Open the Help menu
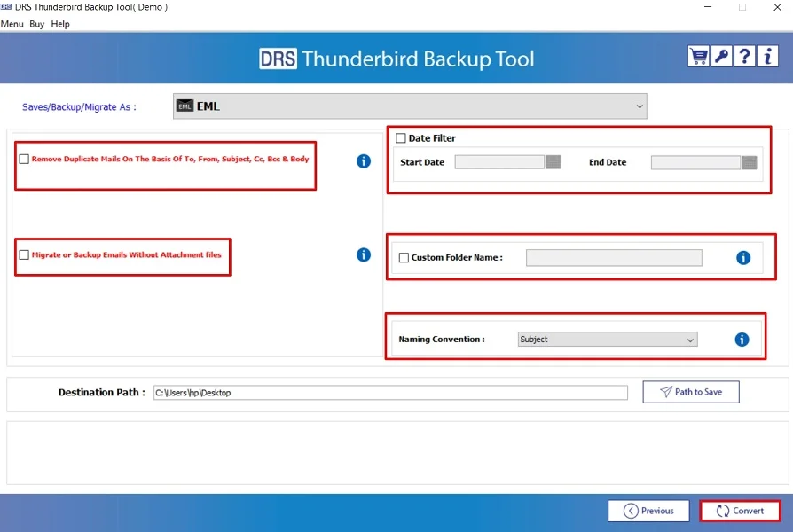Image resolution: width=793 pixels, height=532 pixels. tap(59, 24)
